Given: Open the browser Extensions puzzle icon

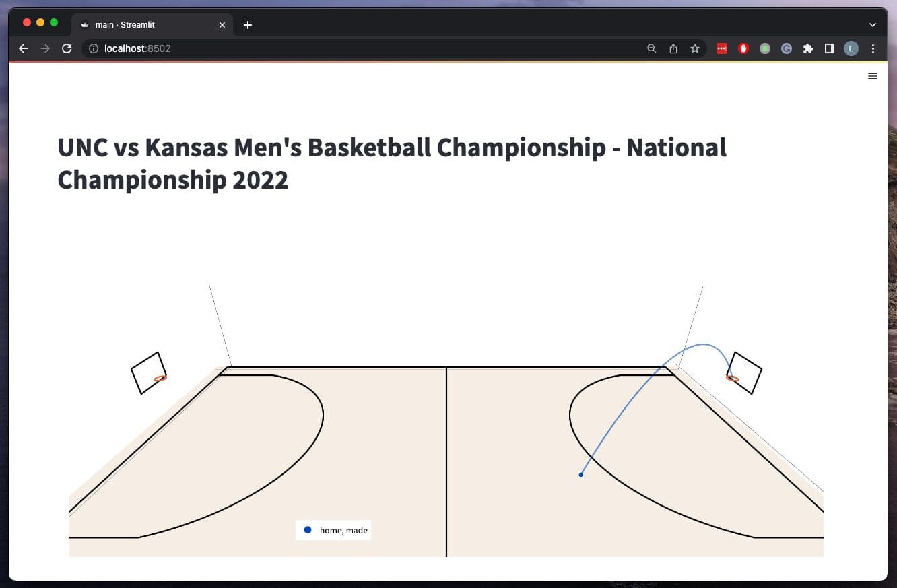Looking at the screenshot, I should [808, 48].
